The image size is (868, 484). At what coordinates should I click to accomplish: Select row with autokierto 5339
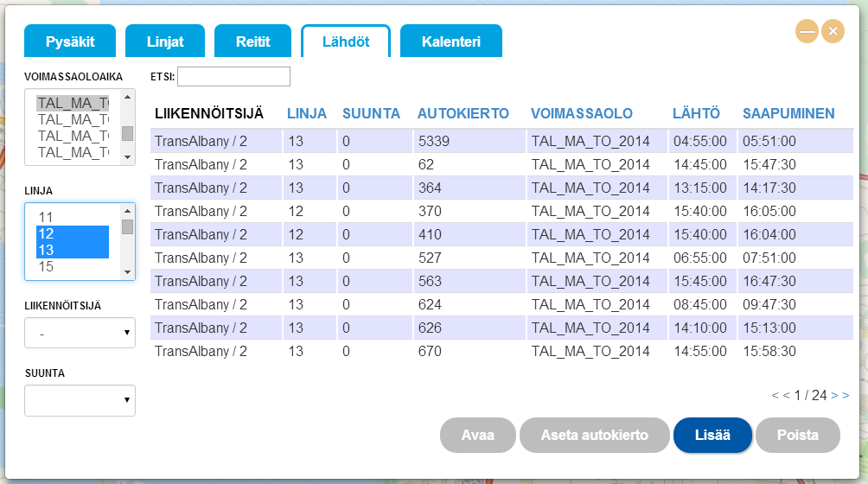point(501,141)
